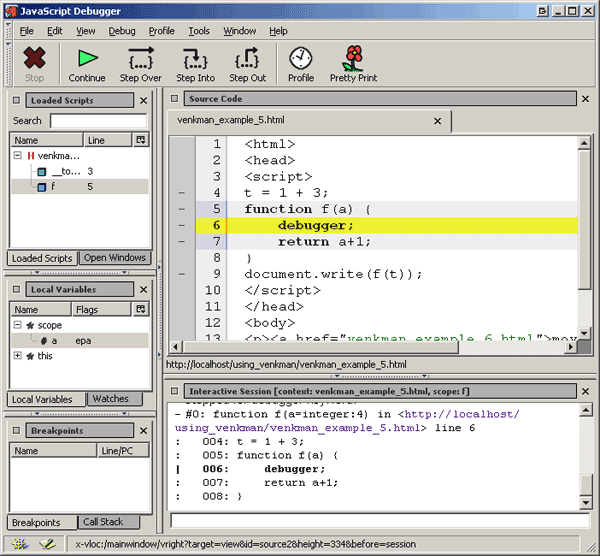Open column picker in Local Variables
Image resolution: width=600 pixels, height=556 pixels.
tap(141, 309)
